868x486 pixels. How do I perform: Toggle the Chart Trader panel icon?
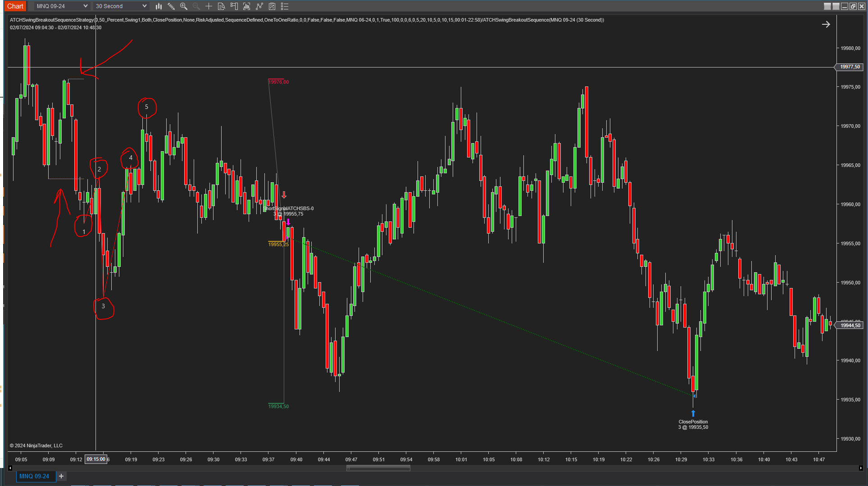[x=234, y=6]
